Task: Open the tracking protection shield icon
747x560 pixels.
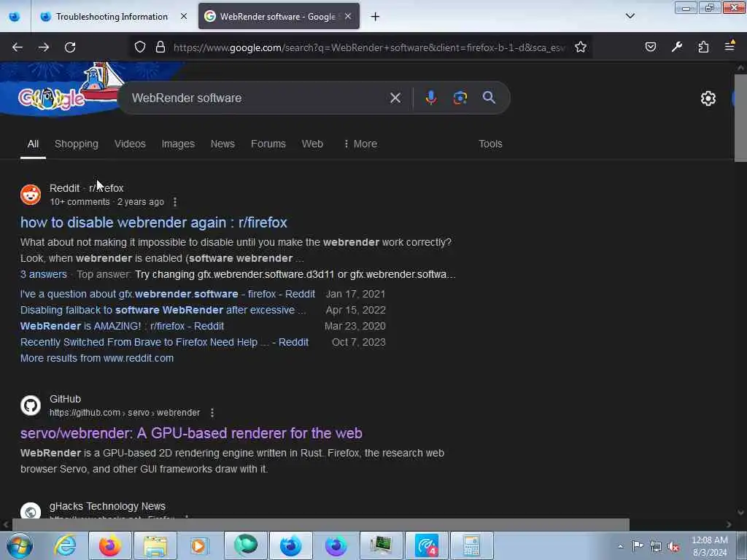Action: coord(139,47)
